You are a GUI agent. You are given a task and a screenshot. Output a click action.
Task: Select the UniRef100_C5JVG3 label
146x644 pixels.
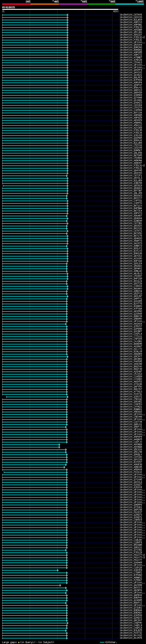[x=131, y=374]
